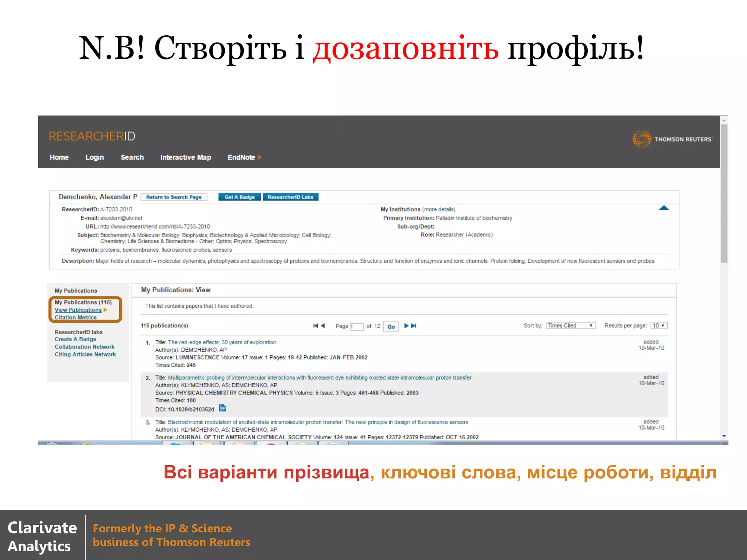Open the Create A Badge link
The height and width of the screenshot is (560, 747).
pyautogui.click(x=76, y=339)
